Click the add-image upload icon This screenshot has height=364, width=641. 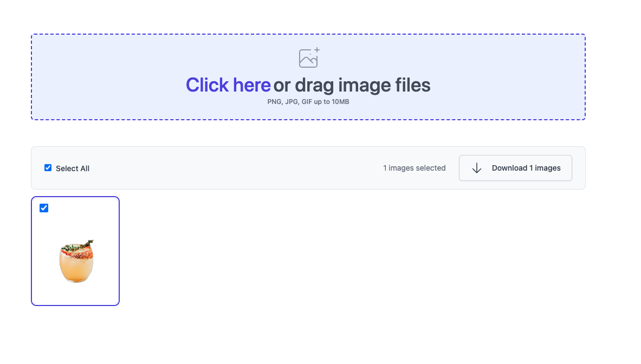(x=309, y=57)
